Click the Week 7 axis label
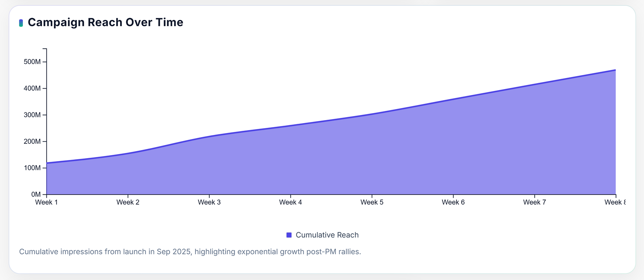The height and width of the screenshot is (280, 644). 534,202
